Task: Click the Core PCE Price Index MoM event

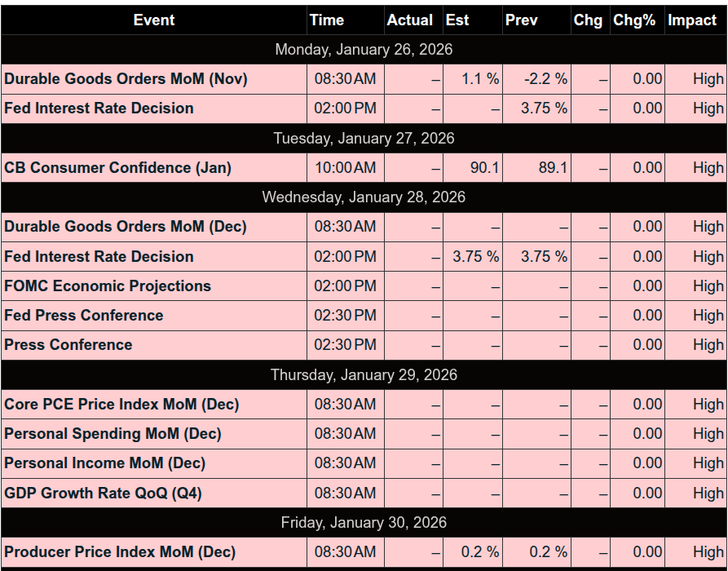Action: 121,405
